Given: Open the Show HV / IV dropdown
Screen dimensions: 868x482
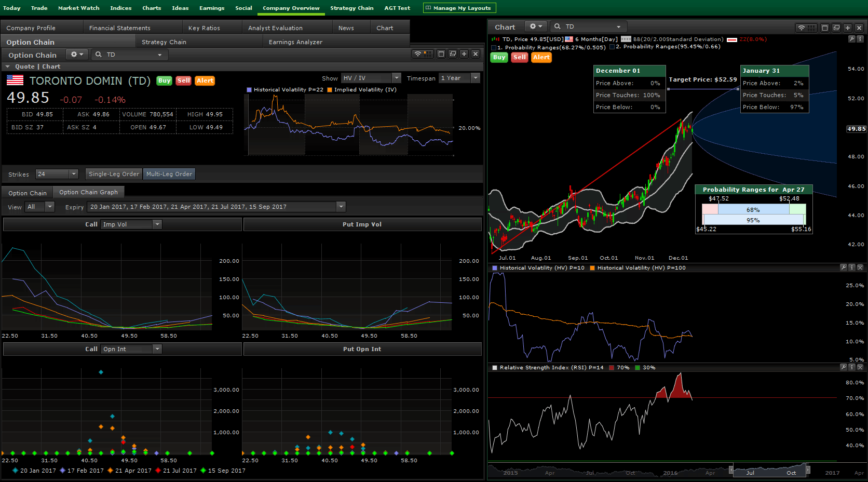Looking at the screenshot, I should 371,78.
